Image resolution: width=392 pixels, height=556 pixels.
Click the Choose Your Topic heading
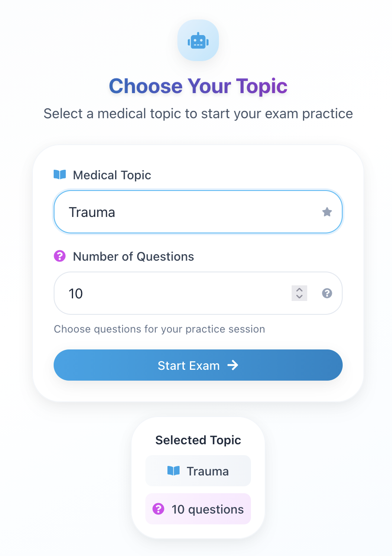198,86
